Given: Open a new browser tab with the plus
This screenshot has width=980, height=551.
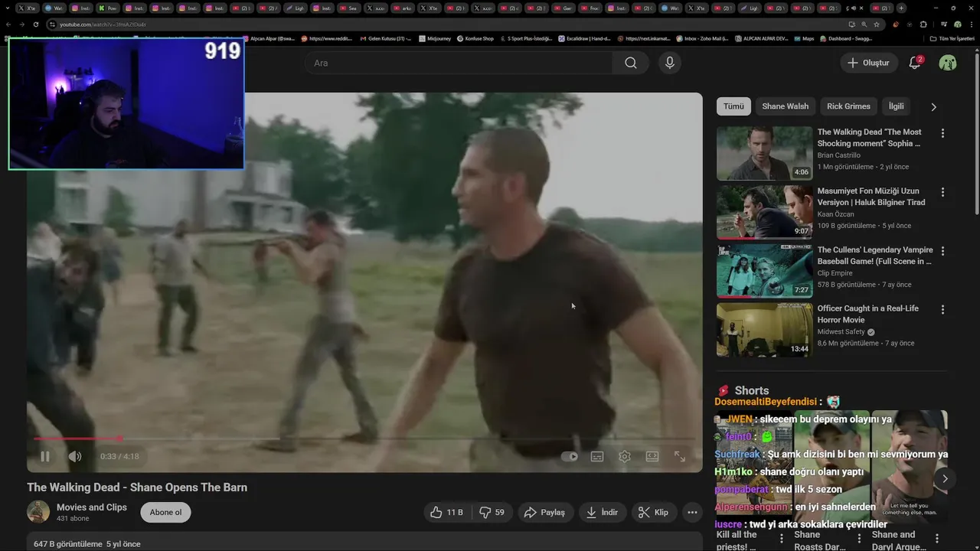Looking at the screenshot, I should point(901,8).
